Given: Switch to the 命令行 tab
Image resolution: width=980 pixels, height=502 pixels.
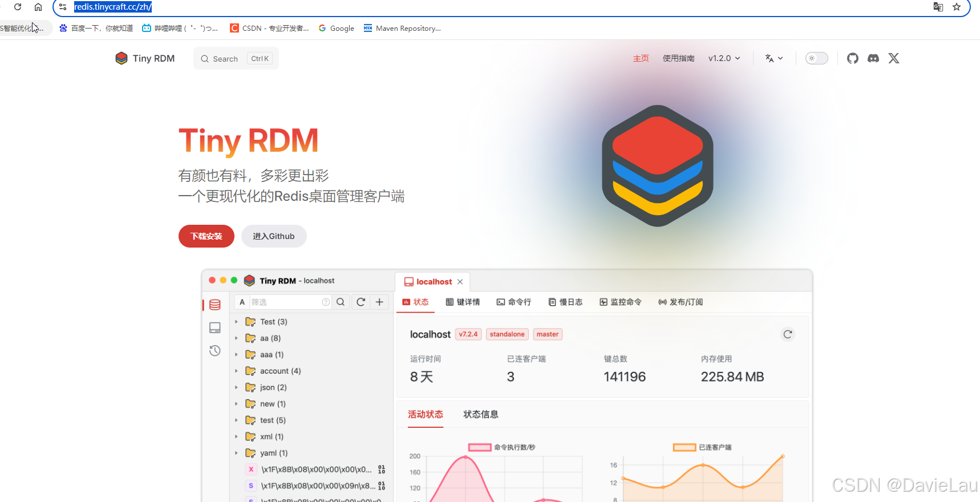Looking at the screenshot, I should tap(513, 302).
